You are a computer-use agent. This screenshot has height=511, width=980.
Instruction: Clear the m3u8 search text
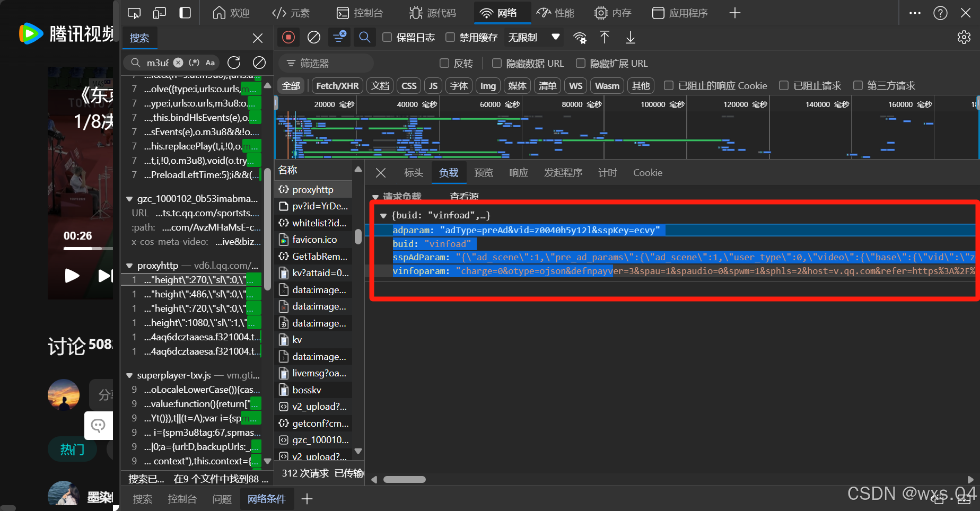[x=179, y=63]
